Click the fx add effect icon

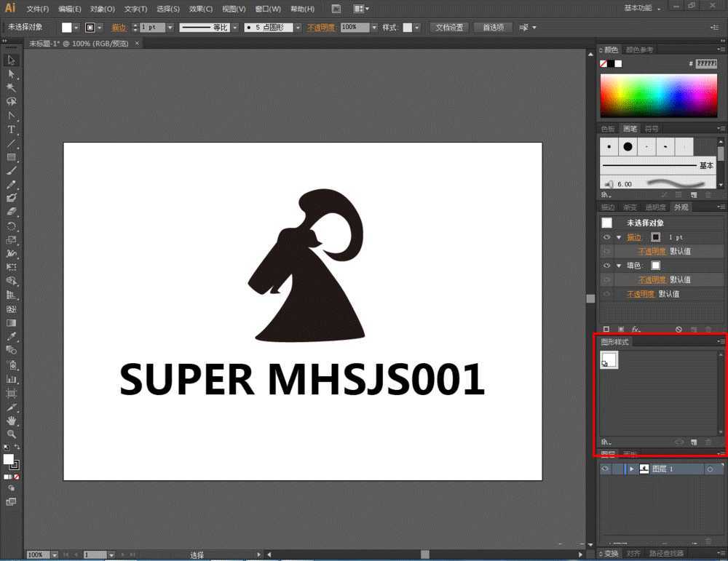[636, 330]
